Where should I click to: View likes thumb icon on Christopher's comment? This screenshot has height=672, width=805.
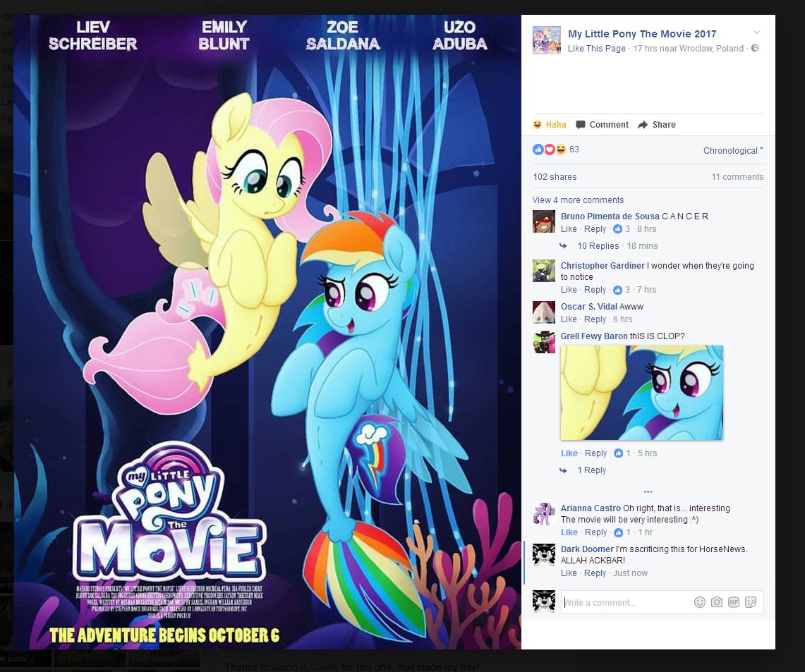pos(618,289)
